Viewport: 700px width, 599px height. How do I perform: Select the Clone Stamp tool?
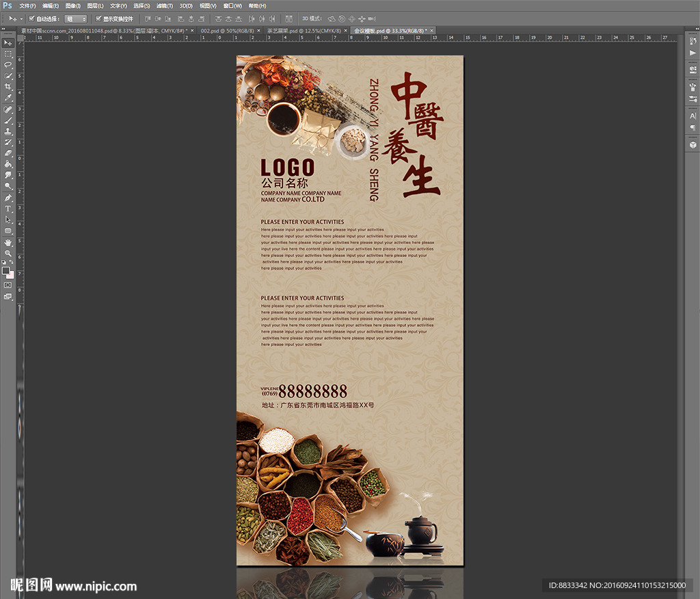(8, 131)
